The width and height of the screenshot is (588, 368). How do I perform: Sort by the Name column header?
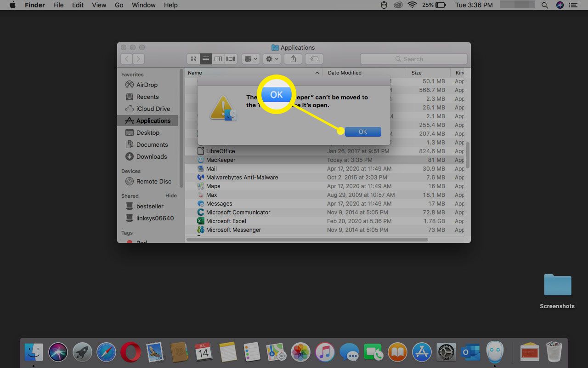pyautogui.click(x=254, y=73)
